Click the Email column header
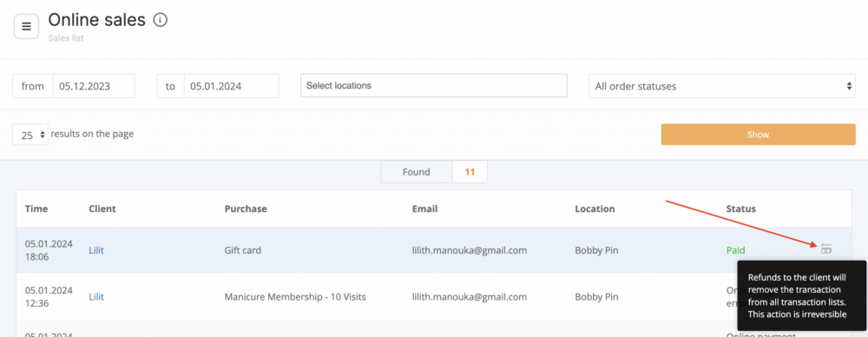 (x=424, y=209)
